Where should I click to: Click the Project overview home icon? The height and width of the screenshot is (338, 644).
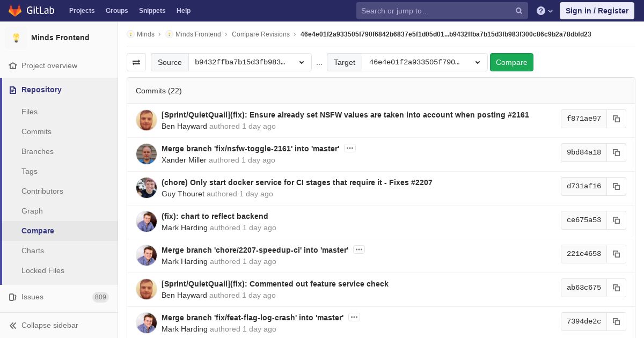click(13, 65)
